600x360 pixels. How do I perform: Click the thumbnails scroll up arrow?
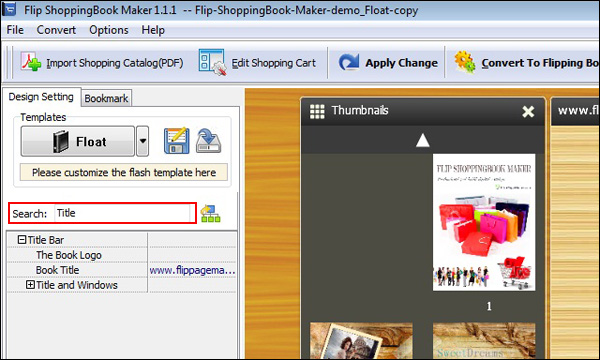point(423,140)
